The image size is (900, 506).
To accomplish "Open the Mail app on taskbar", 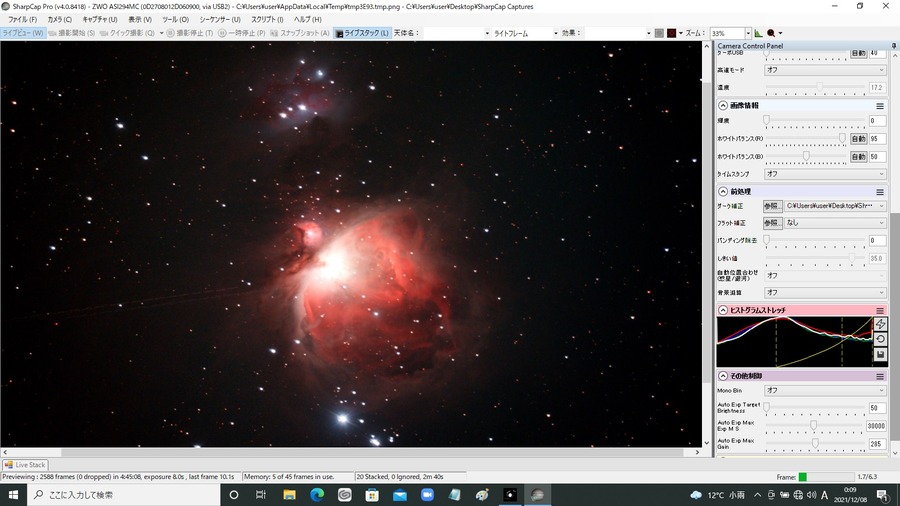I will click(x=399, y=495).
